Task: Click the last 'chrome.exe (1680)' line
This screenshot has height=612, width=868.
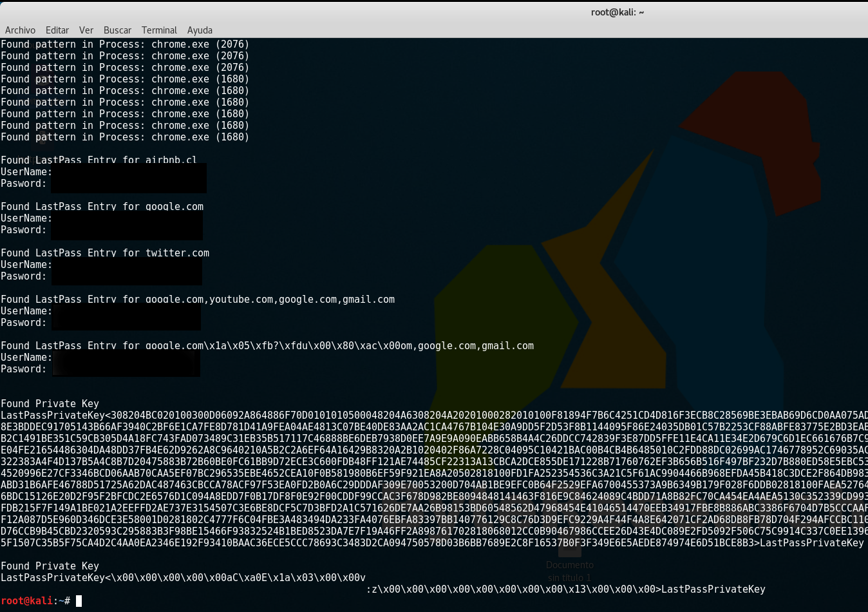Action: 125,137
